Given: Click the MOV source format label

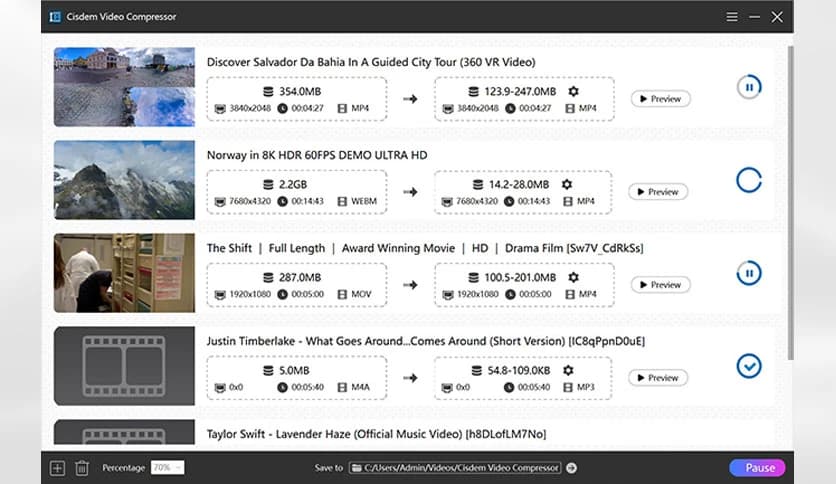Looking at the screenshot, I should (361, 294).
